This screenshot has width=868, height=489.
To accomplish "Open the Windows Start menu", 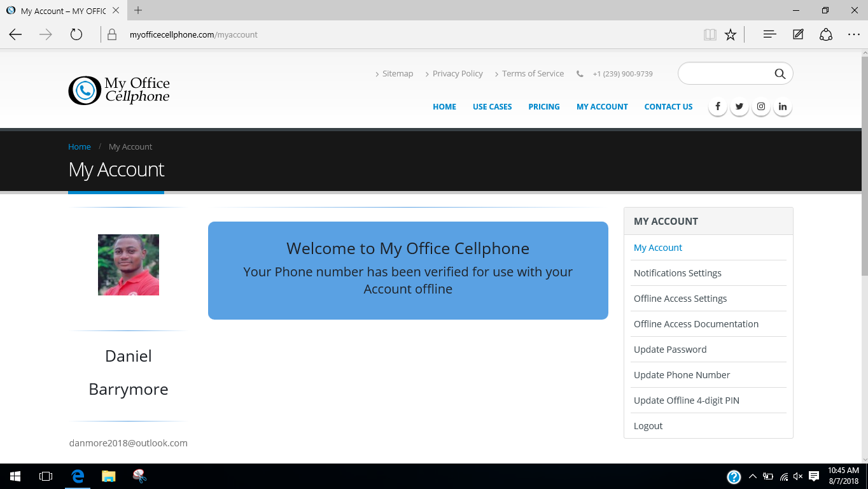I will 15,476.
